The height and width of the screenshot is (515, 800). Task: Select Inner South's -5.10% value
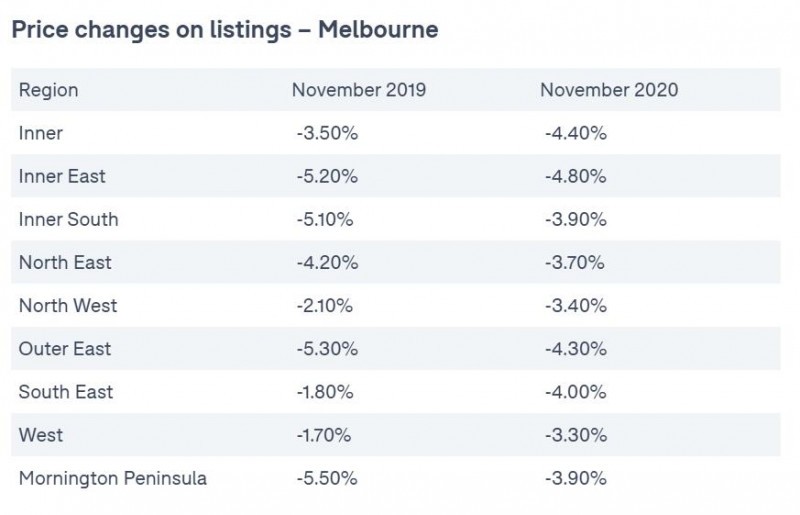click(x=325, y=219)
